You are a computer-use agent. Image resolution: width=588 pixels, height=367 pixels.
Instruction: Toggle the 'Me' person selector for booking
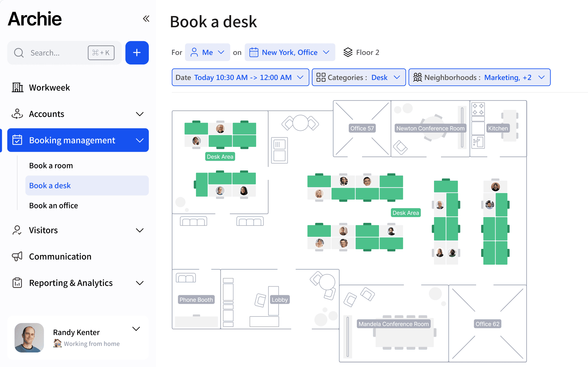pos(207,52)
